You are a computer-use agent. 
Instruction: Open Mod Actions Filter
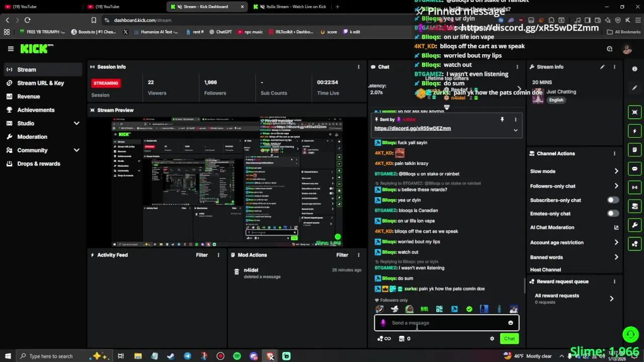point(342,255)
